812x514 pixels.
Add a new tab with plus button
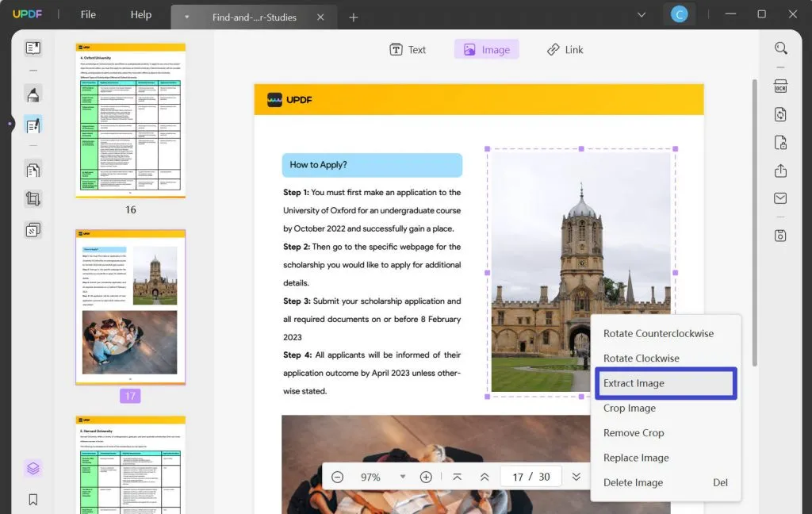coord(354,17)
